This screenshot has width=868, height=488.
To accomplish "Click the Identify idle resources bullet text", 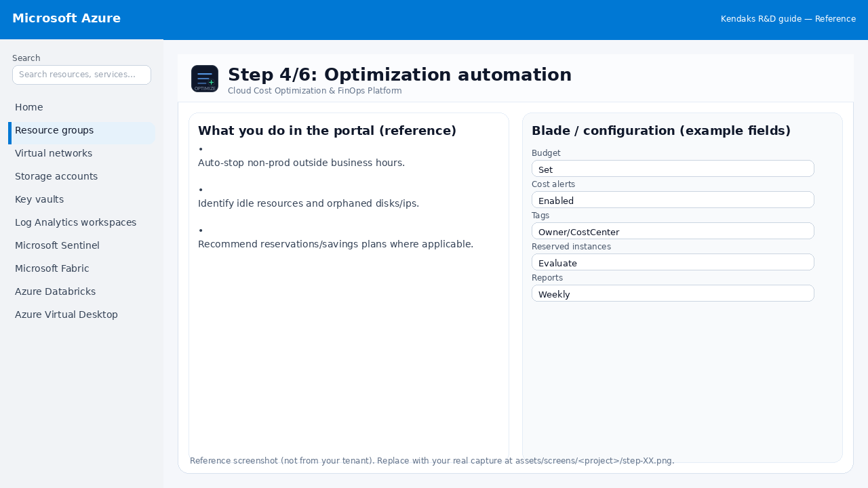I will coord(309,203).
